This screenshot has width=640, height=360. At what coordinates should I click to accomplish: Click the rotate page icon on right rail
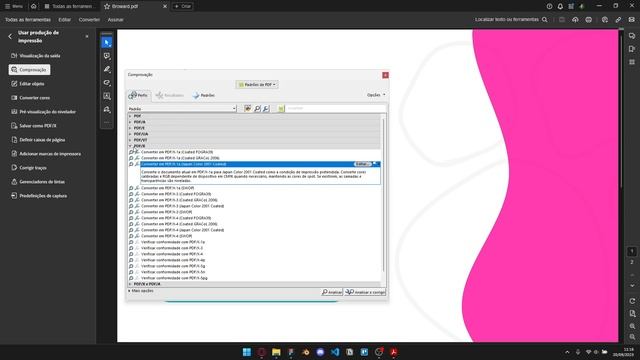pyautogui.click(x=632, y=301)
